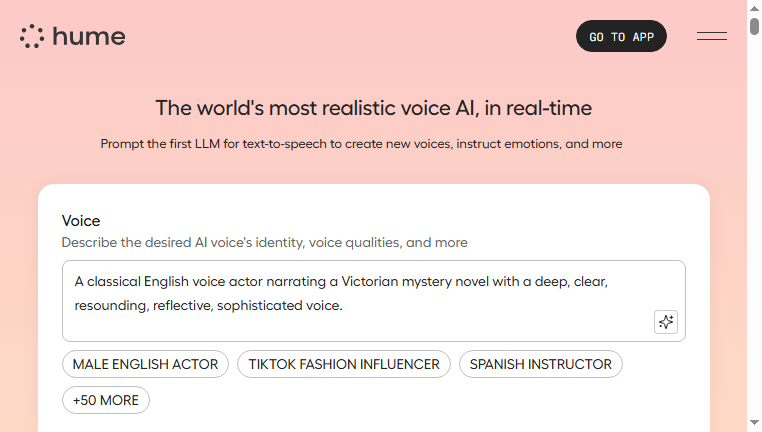Click the sparkle enhance-prompt icon
This screenshot has width=762, height=432.
click(x=666, y=322)
